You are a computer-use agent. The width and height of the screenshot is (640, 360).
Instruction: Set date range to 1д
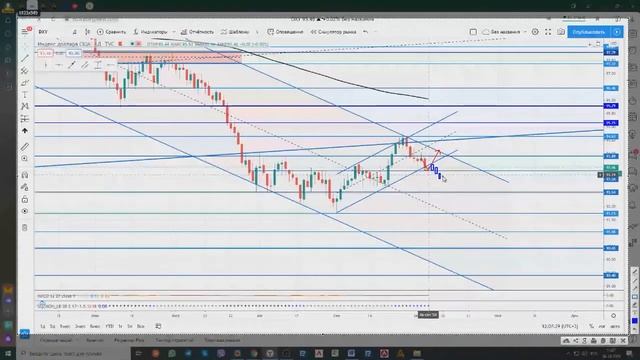[x=43, y=326]
